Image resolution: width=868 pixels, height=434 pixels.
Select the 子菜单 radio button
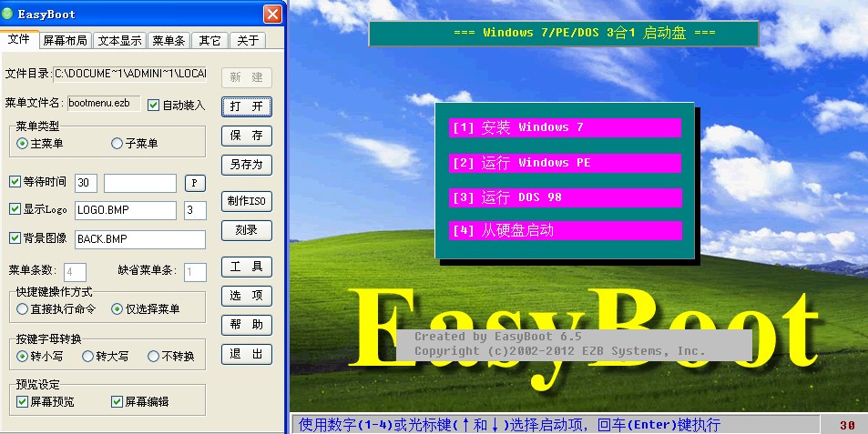coord(117,144)
